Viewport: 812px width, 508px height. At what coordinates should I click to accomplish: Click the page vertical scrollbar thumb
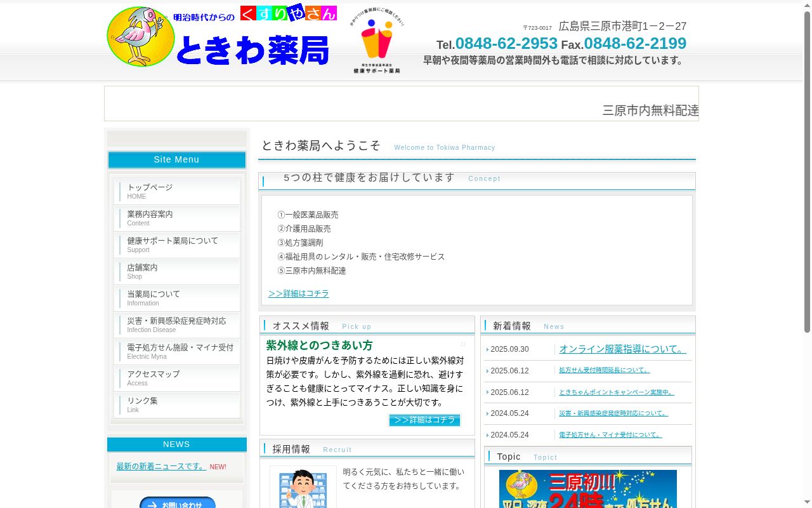pyautogui.click(x=807, y=171)
